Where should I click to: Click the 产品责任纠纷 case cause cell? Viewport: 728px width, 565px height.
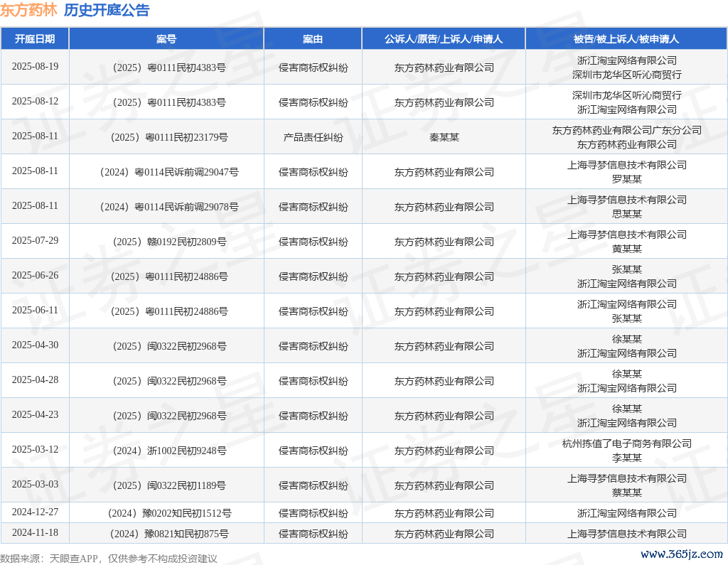coord(313,137)
